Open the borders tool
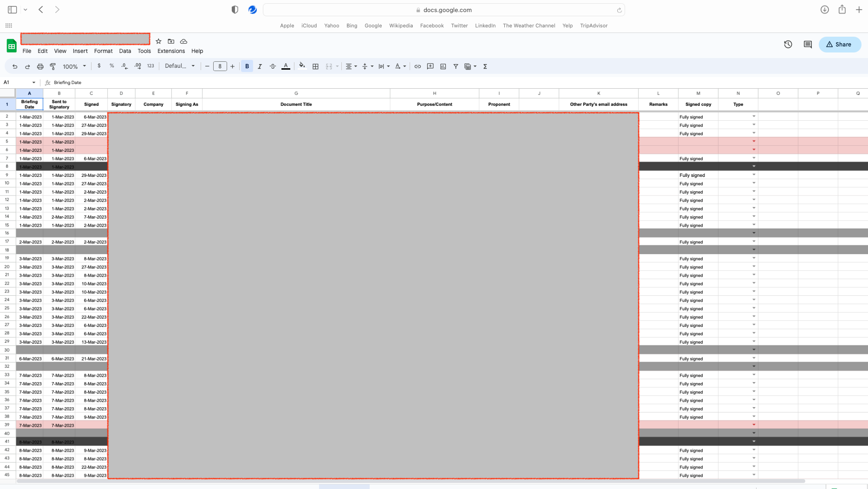The image size is (868, 489). (x=316, y=66)
